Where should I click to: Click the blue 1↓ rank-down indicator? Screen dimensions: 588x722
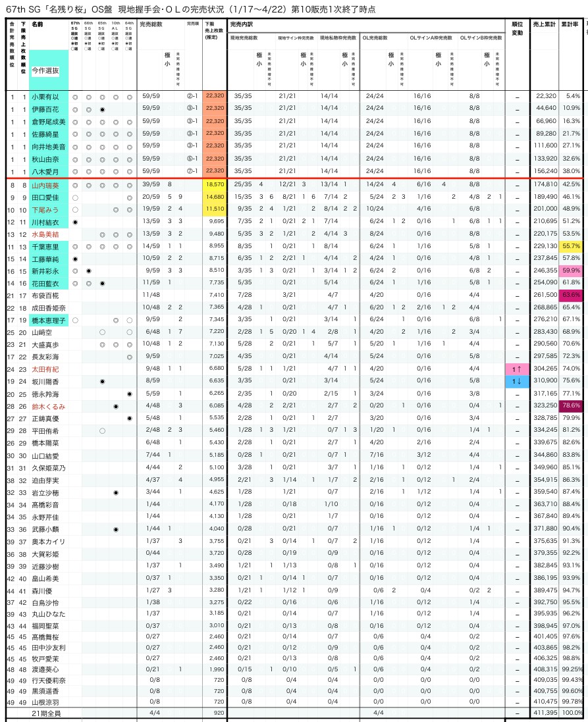(517, 381)
